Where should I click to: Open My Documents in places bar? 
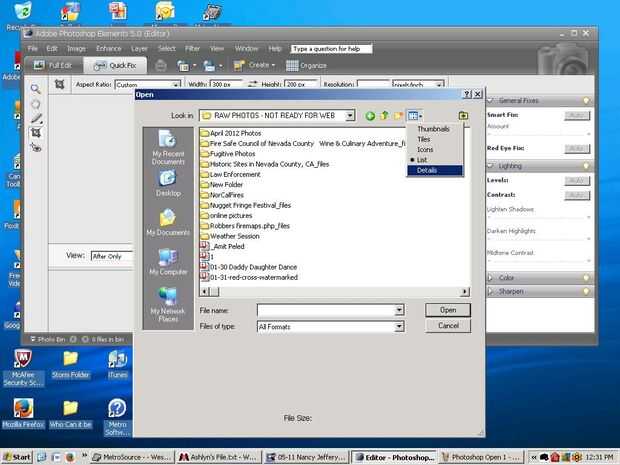tap(168, 223)
